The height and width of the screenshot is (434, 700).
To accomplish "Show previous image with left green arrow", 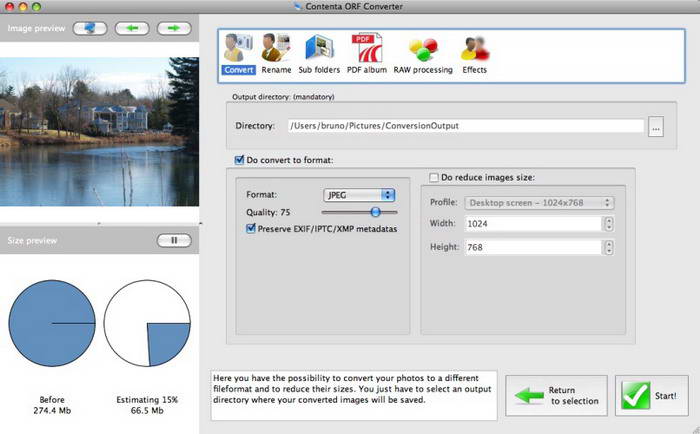I will point(132,28).
